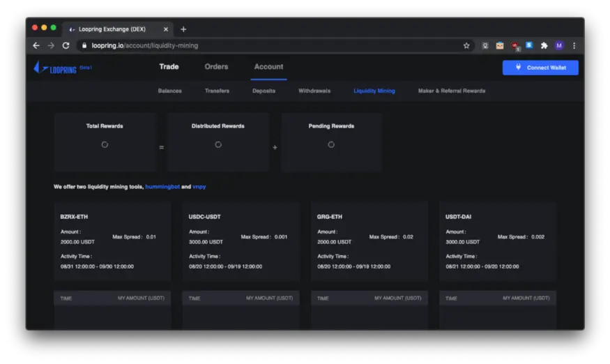Click the purple M profile avatar
Screen dimensions: 610x364
click(x=558, y=45)
